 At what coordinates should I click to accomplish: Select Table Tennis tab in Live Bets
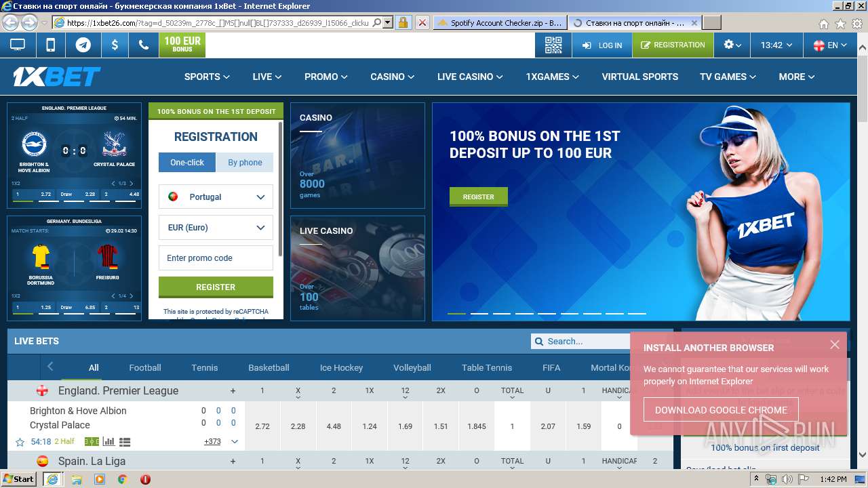tap(487, 367)
